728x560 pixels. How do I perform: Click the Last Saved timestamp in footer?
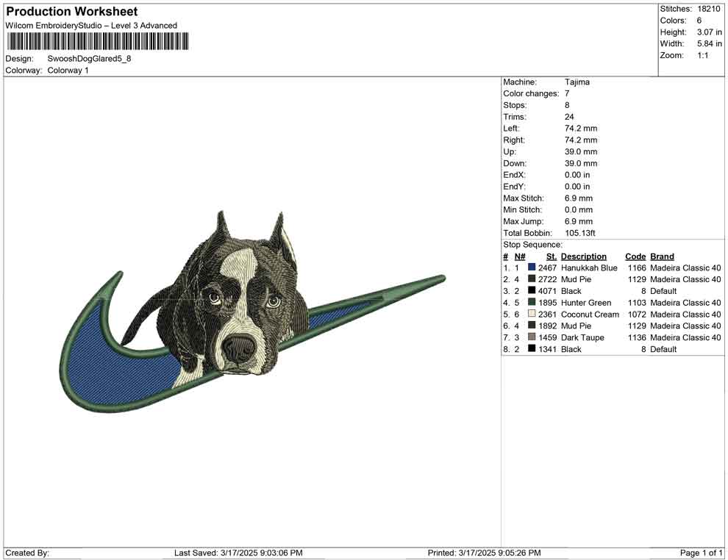click(238, 553)
